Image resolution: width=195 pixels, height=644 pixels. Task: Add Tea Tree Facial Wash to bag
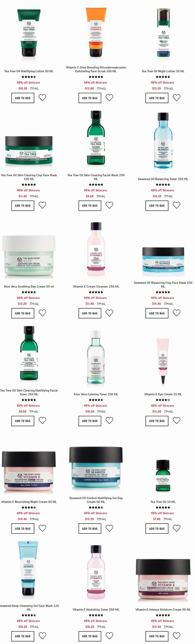(90, 206)
